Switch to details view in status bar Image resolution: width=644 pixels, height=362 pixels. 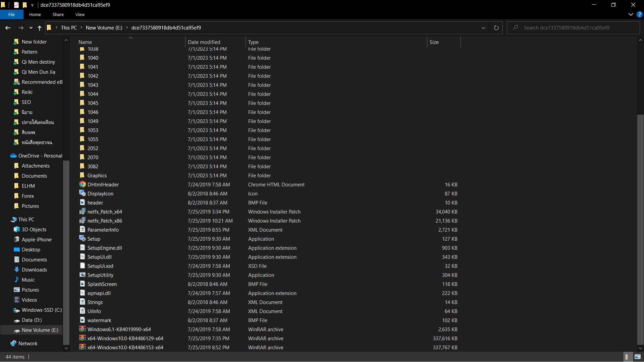(627, 357)
